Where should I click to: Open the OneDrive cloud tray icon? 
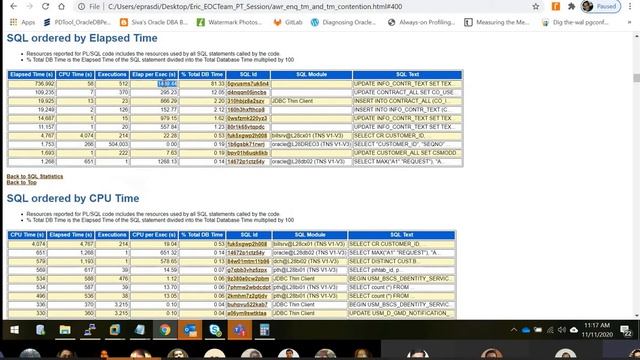(x=526, y=330)
